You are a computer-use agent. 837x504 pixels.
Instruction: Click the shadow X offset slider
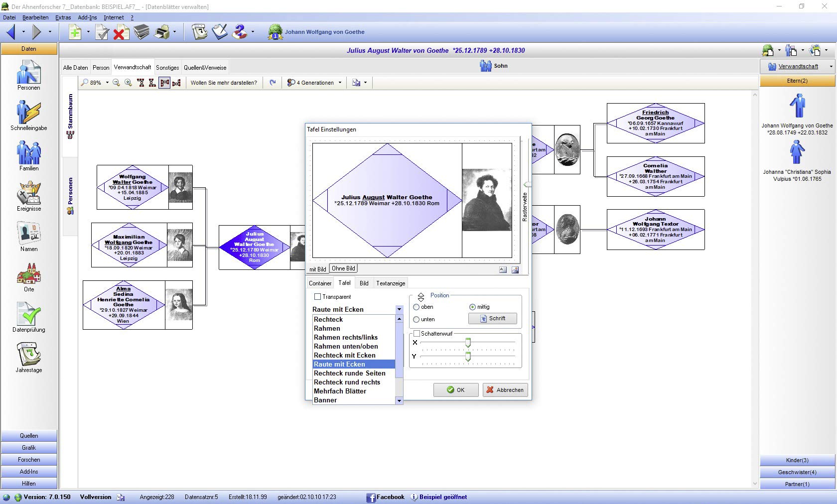coord(468,343)
